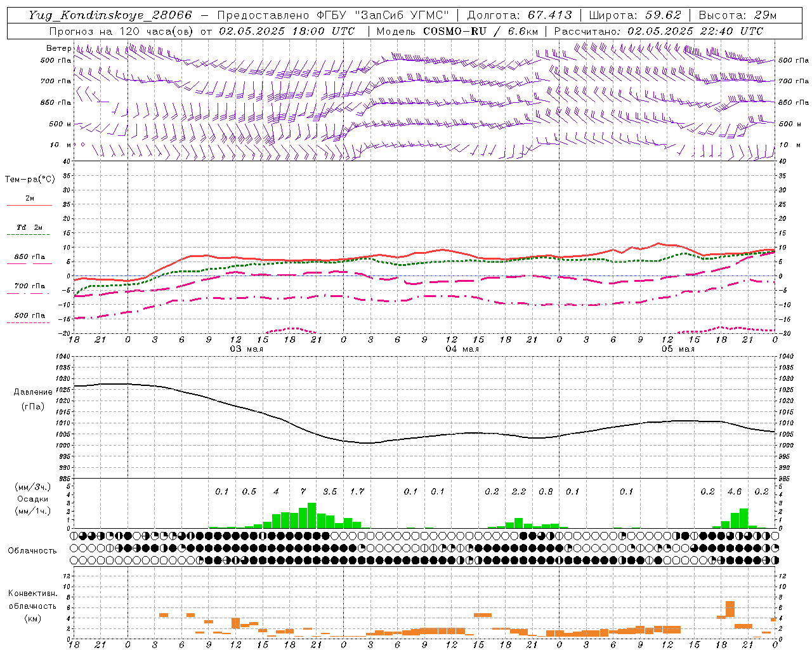Click the date label 05 мая

[x=678, y=349]
